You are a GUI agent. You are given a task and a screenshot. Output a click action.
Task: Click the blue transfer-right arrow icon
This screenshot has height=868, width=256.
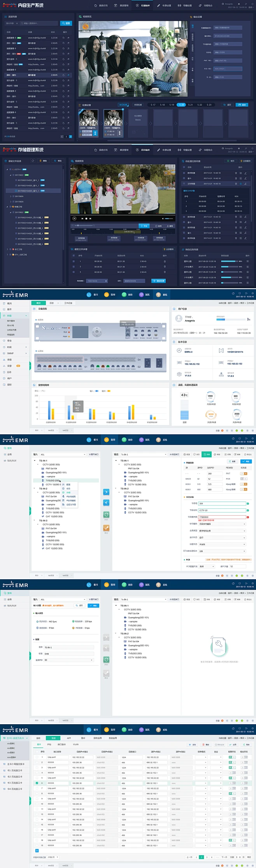coord(106,492)
